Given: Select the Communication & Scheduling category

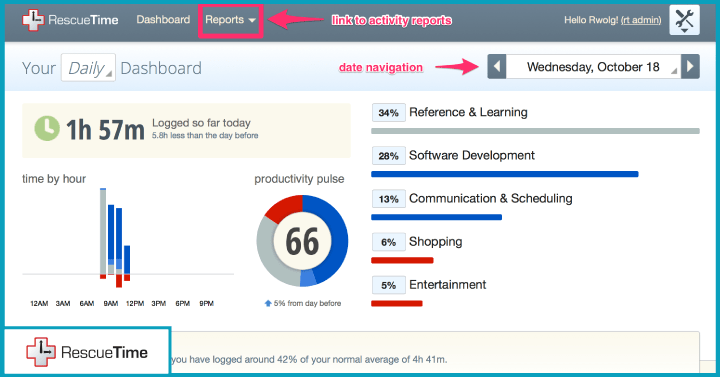Looking at the screenshot, I should [x=490, y=198].
